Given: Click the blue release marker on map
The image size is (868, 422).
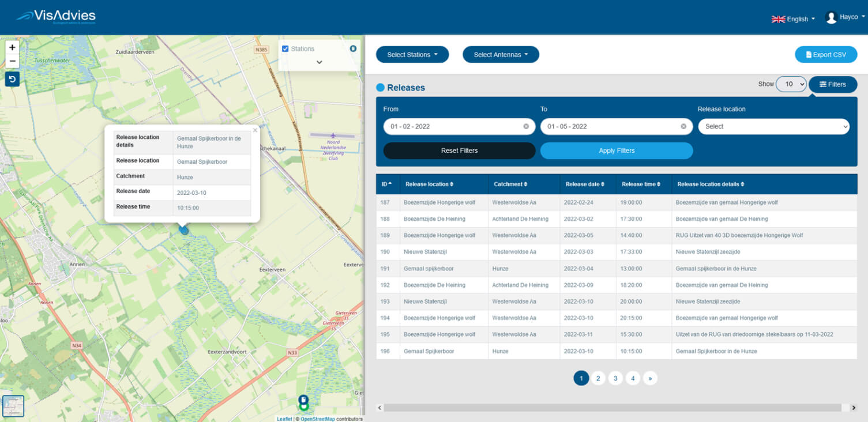Looking at the screenshot, I should 183,230.
